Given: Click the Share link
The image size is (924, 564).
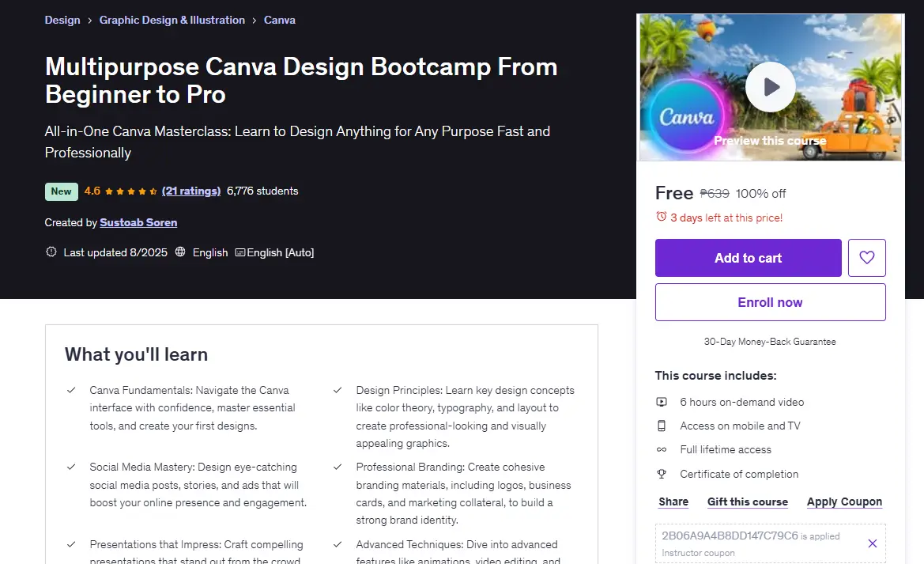Looking at the screenshot, I should coord(673,502).
